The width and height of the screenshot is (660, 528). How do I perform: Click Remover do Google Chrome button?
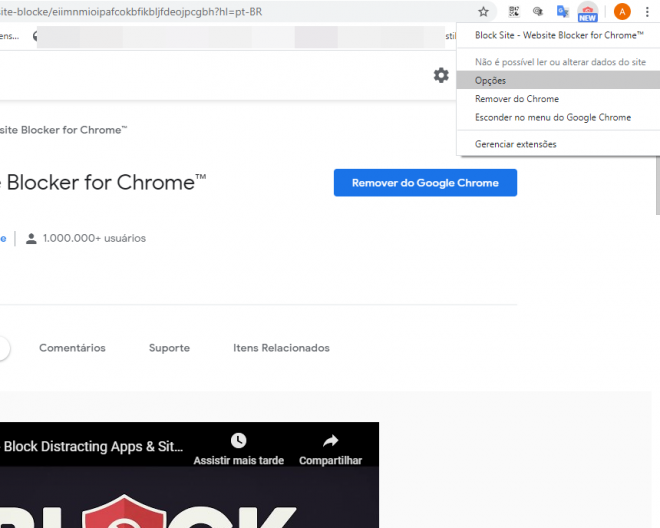tap(425, 183)
